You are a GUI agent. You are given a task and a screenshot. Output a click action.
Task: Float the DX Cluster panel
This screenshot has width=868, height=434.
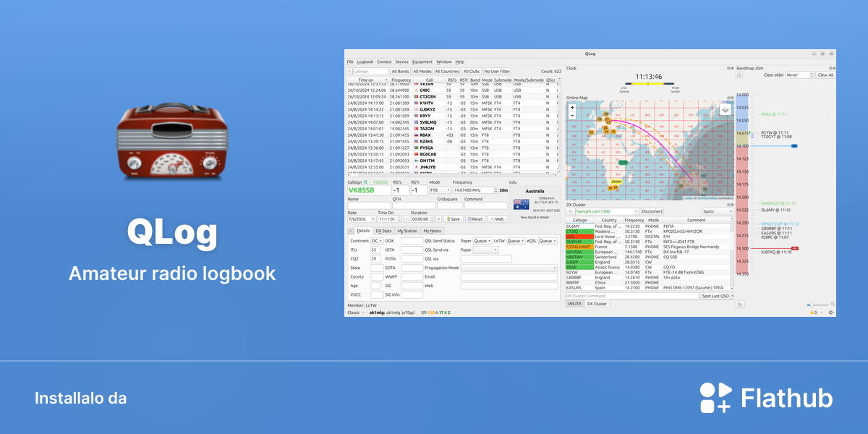(x=728, y=205)
